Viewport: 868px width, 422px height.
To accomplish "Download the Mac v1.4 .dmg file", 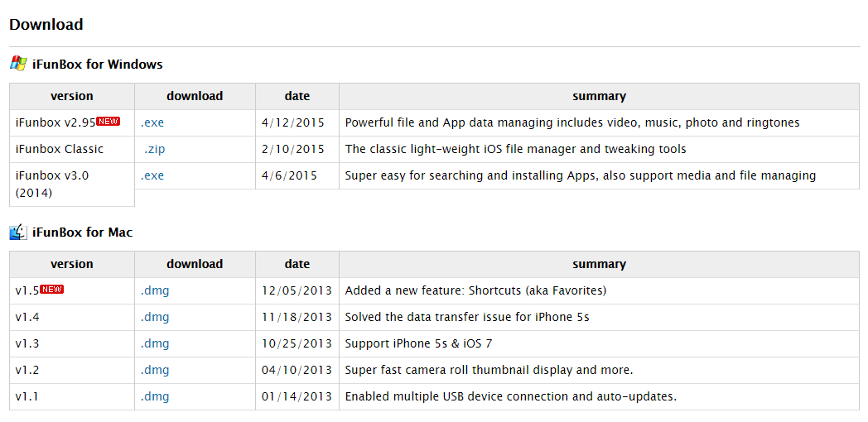I will 155,317.
